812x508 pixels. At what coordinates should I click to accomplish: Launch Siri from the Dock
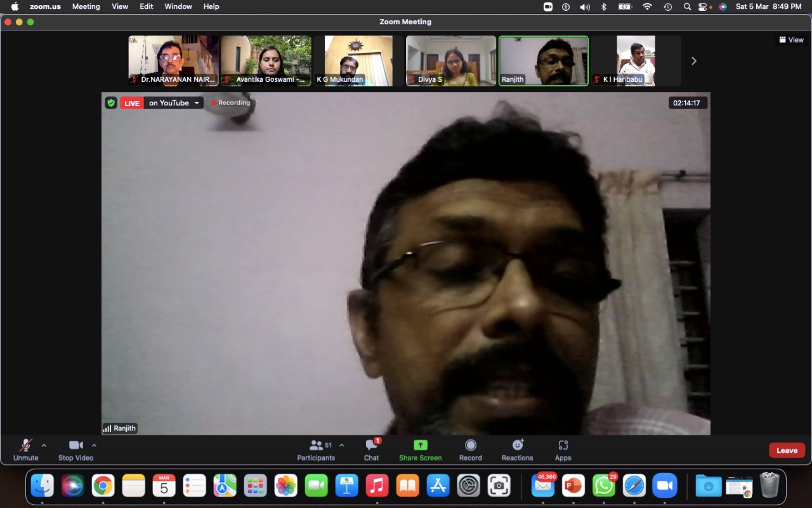tap(73, 486)
